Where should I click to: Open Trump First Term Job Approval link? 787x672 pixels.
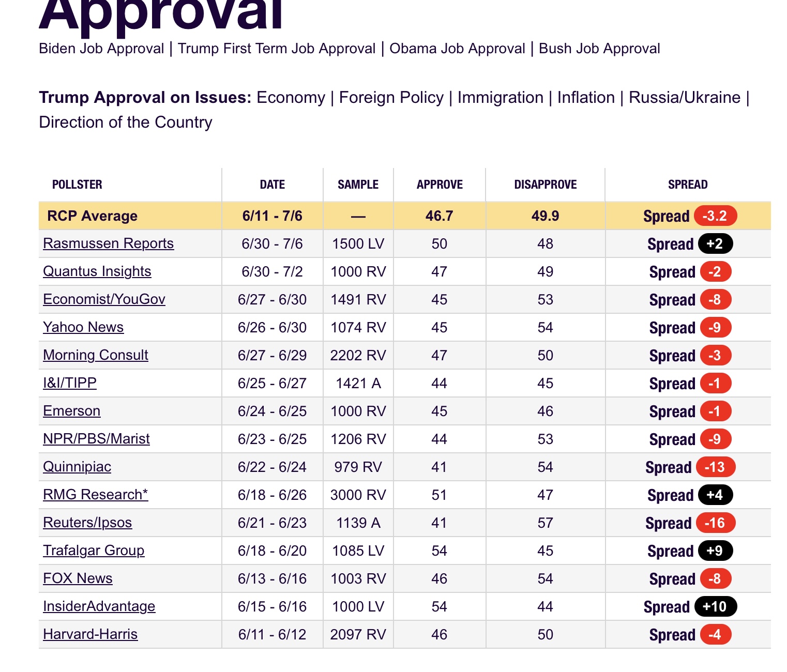click(x=277, y=49)
